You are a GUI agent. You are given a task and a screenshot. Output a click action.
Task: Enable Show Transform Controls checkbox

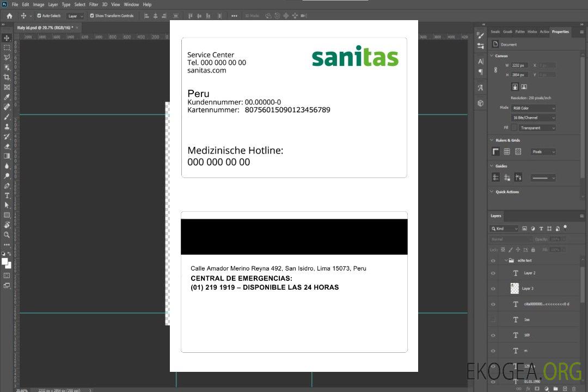(92, 16)
